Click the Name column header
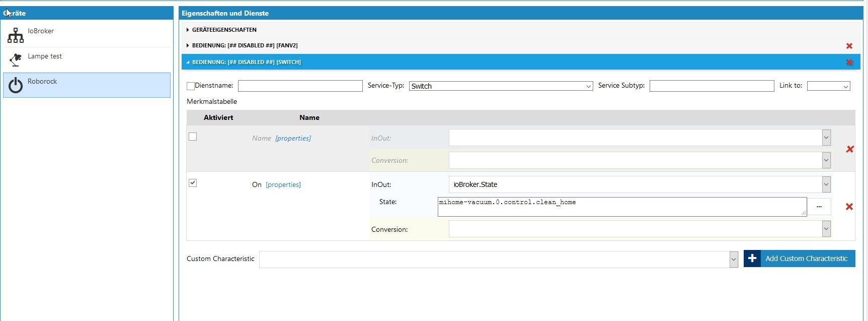The image size is (868, 321). [309, 117]
